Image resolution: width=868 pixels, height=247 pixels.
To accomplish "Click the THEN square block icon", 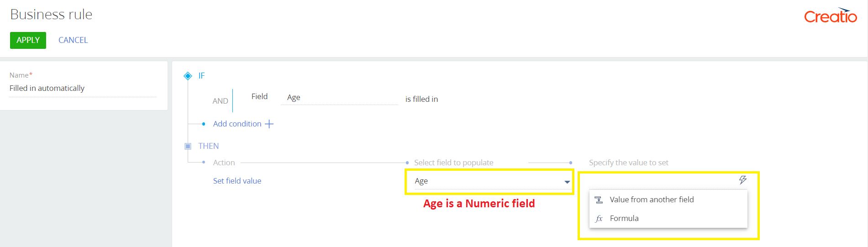I will pyautogui.click(x=188, y=146).
